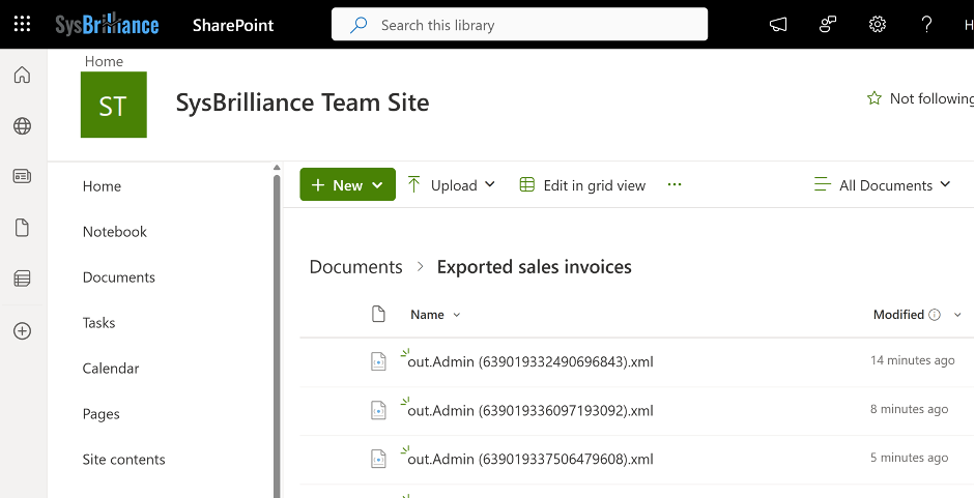Open more commands ellipsis in toolbar
The height and width of the screenshot is (499, 977).
(x=674, y=184)
